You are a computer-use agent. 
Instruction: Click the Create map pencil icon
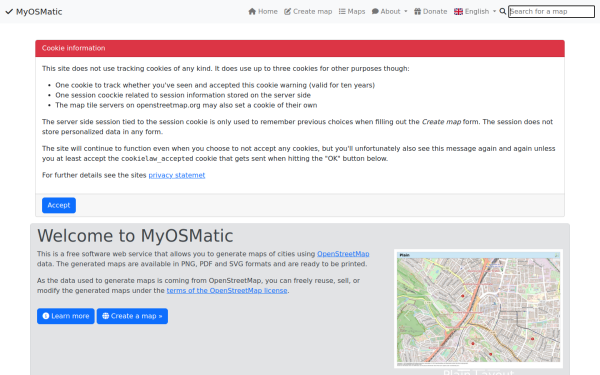287,11
